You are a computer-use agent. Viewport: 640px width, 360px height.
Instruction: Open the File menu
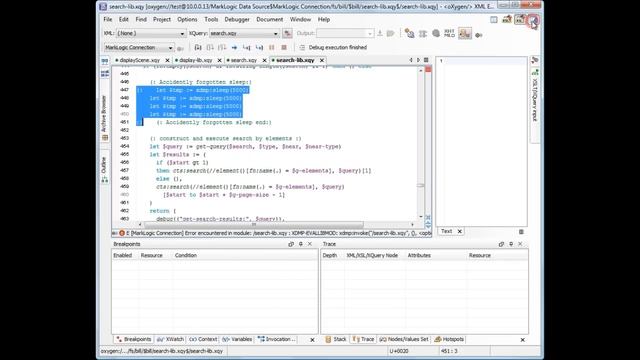tap(108, 19)
